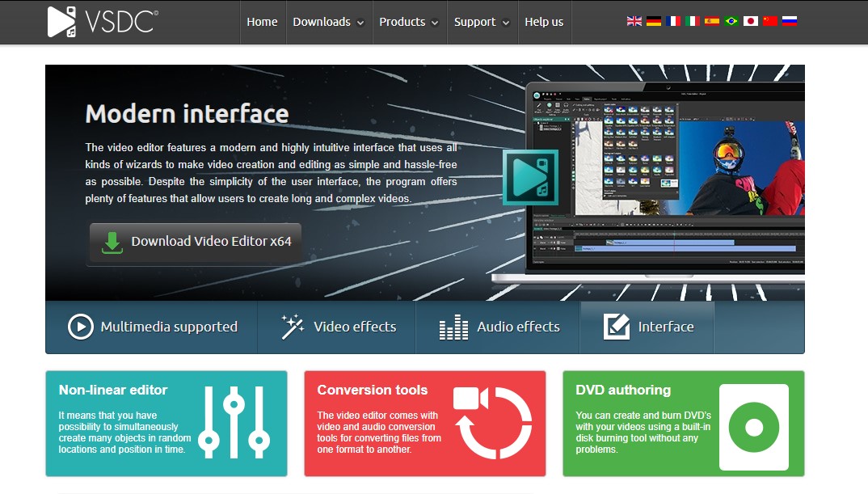Click the equalizer bars Audio effects icon

point(453,327)
